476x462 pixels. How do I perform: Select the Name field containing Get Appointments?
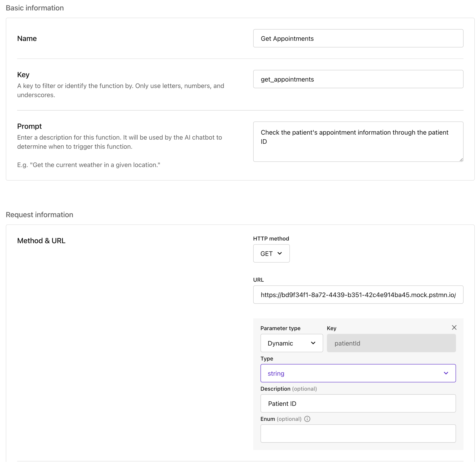click(x=358, y=38)
